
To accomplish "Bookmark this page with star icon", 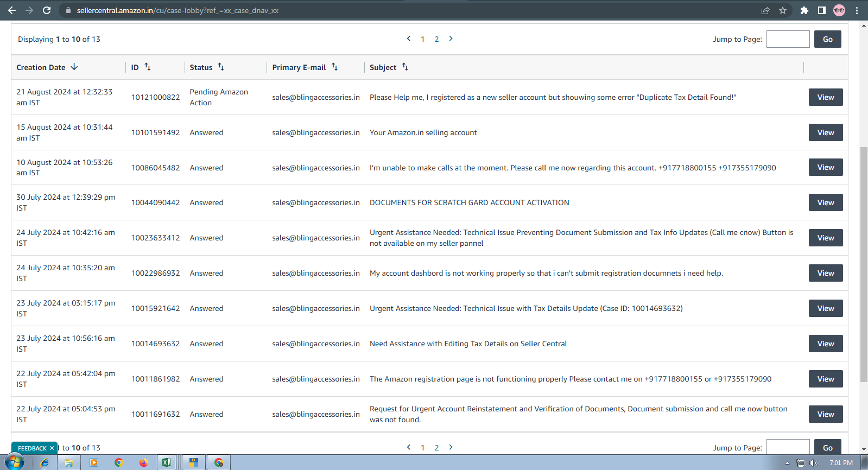I will click(783, 10).
